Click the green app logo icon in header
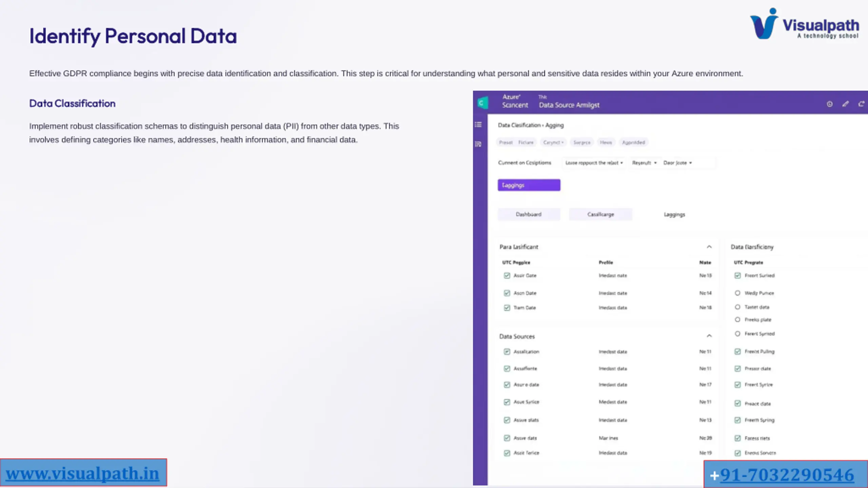This screenshot has height=488, width=868. 482,103
